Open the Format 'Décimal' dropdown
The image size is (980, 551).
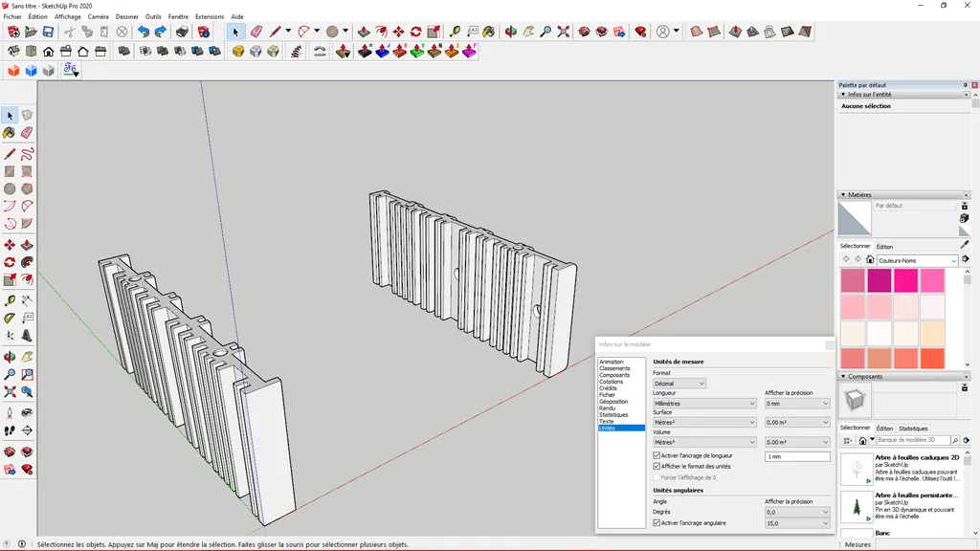[679, 384]
